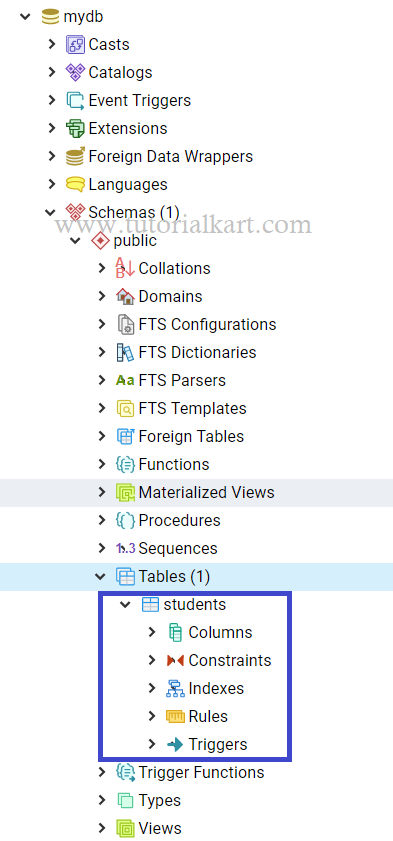Viewport: 393px width, 841px height.
Task: Collapse the Tables (1) node
Action: click(101, 577)
